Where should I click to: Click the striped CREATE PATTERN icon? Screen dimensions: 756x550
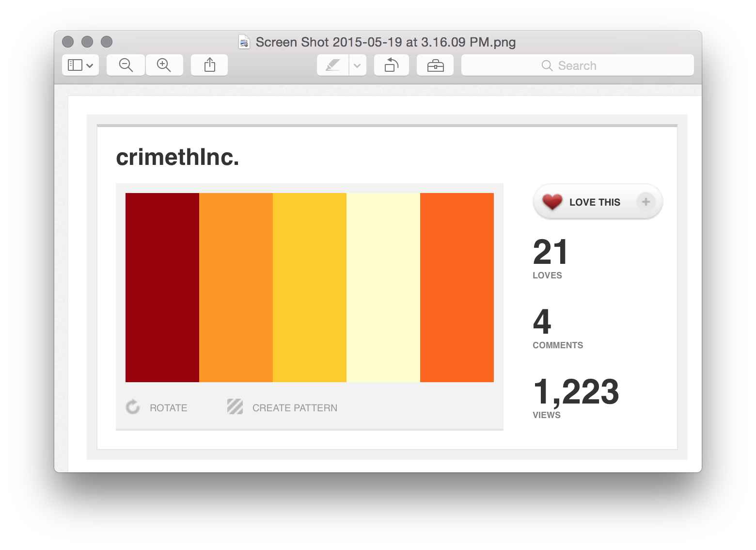(235, 406)
